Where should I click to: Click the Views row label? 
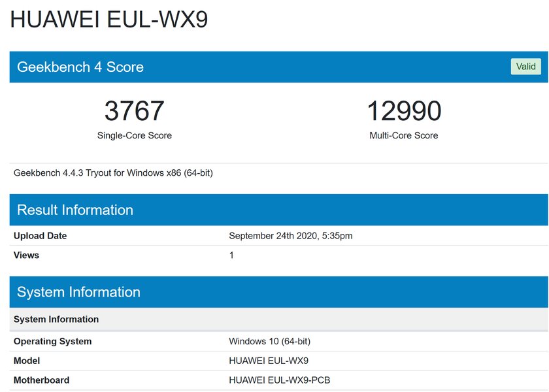coord(26,255)
